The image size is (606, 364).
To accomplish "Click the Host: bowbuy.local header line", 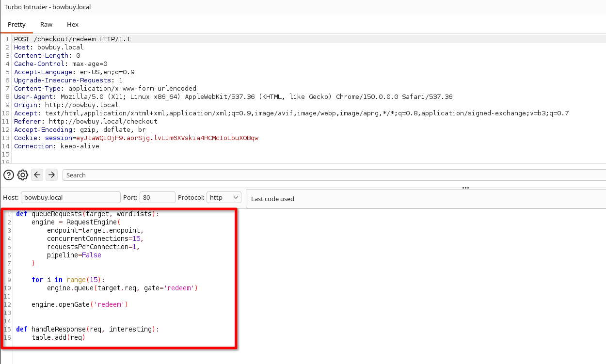I will point(49,47).
